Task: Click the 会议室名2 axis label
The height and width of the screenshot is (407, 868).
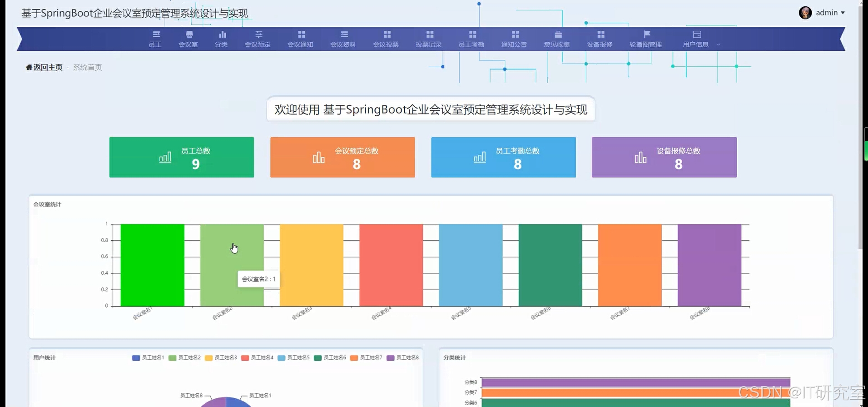Action: click(223, 313)
